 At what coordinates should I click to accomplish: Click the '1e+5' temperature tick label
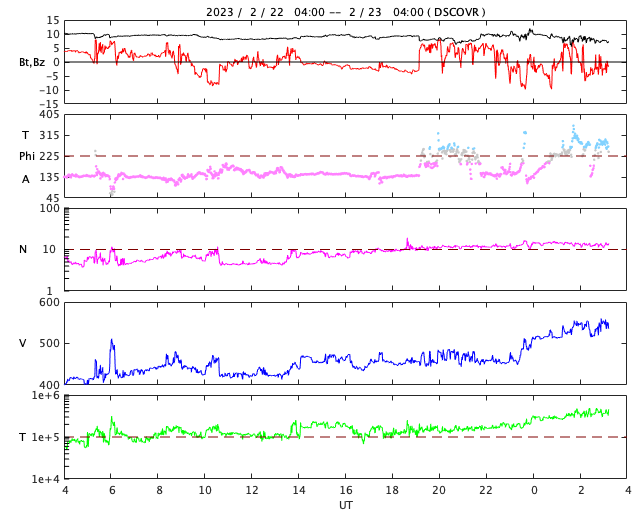pyautogui.click(x=46, y=437)
